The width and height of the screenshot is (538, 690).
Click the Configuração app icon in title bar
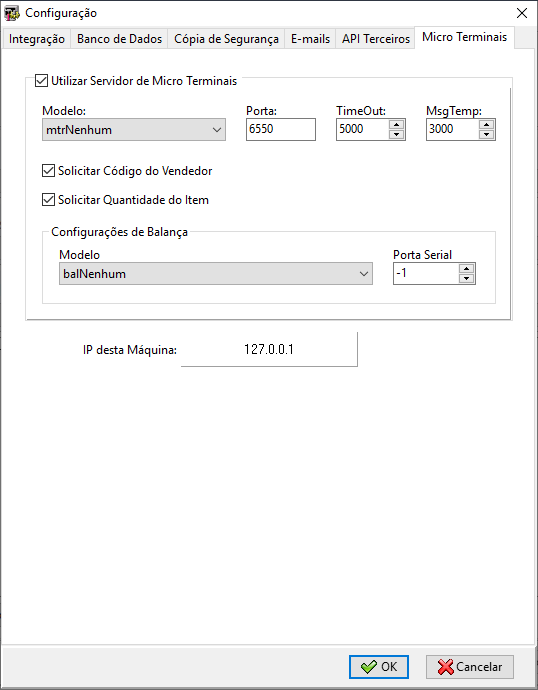(x=12, y=13)
